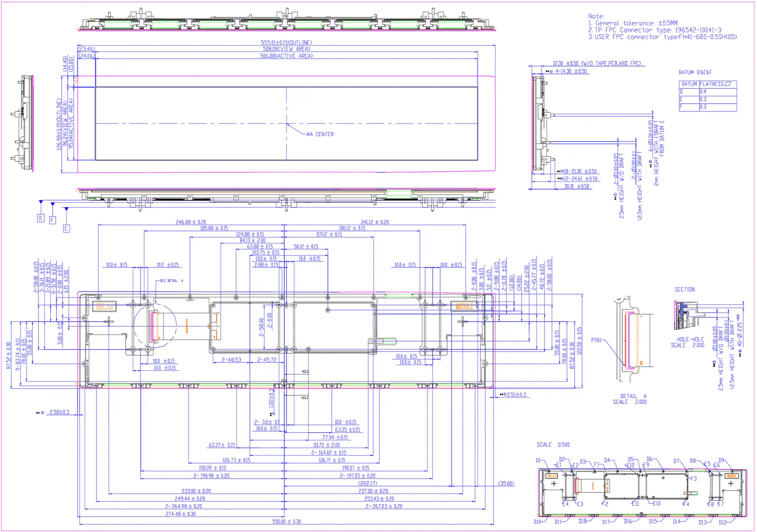Select the '246.88 ± 0.20' dimension
757x532 pixels.
tap(191, 222)
